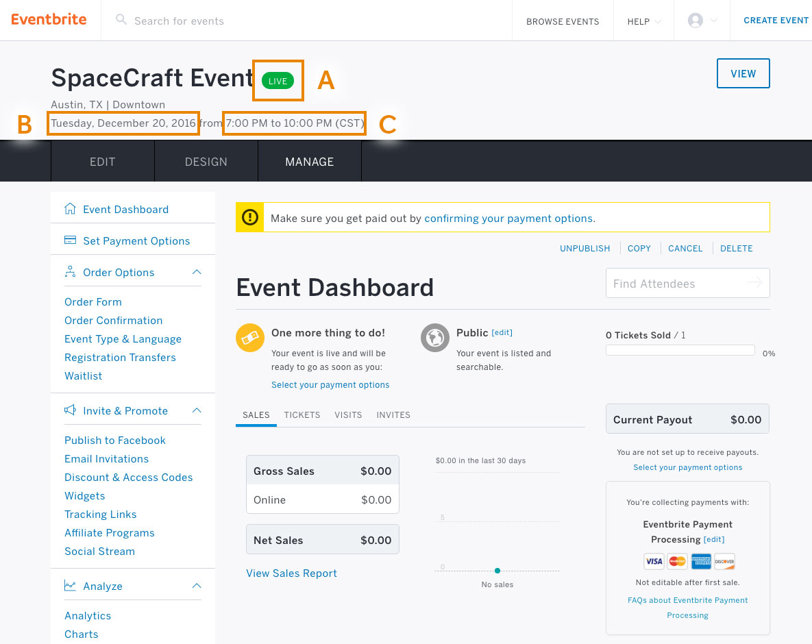
Task: Click Create Event
Action: (776, 20)
